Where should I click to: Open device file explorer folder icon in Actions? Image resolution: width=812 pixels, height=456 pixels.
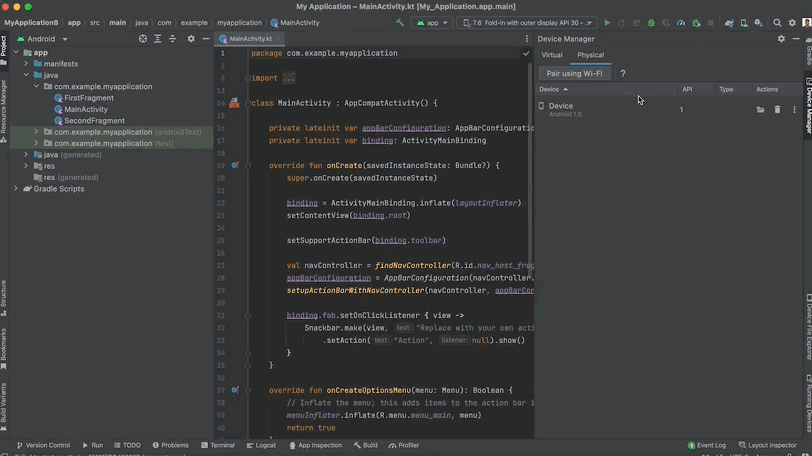(760, 110)
